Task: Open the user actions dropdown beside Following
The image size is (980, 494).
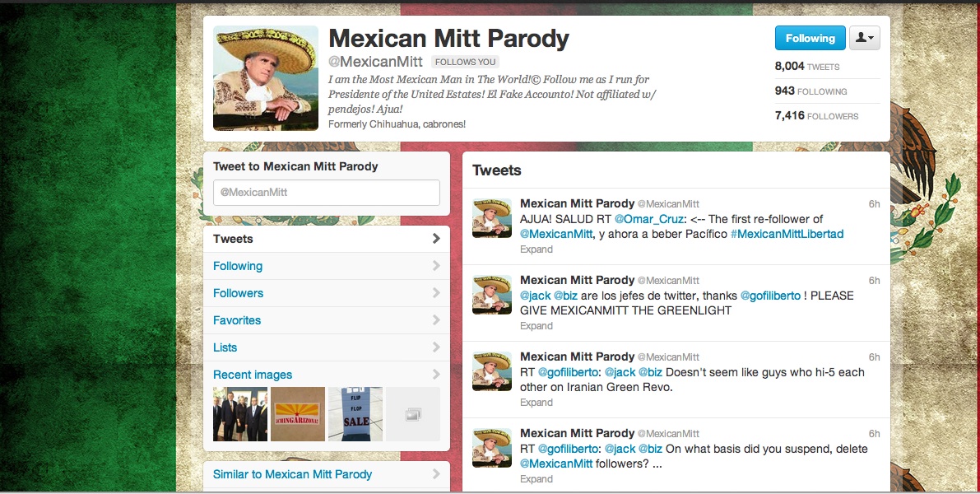Action: [x=865, y=38]
